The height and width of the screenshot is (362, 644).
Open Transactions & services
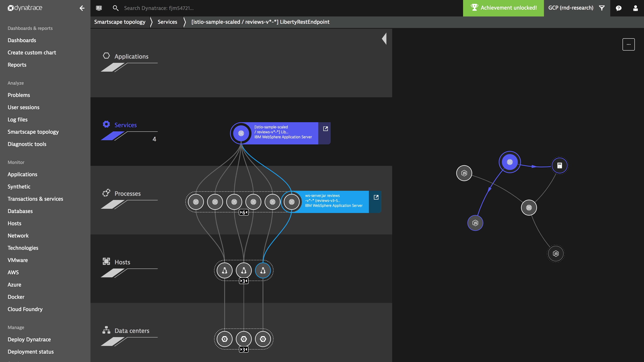(x=35, y=199)
